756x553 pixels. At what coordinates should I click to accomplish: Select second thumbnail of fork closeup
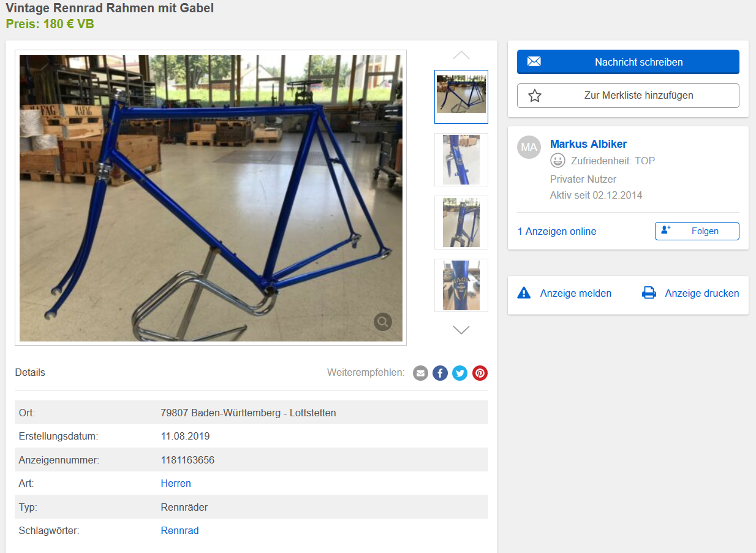click(461, 159)
